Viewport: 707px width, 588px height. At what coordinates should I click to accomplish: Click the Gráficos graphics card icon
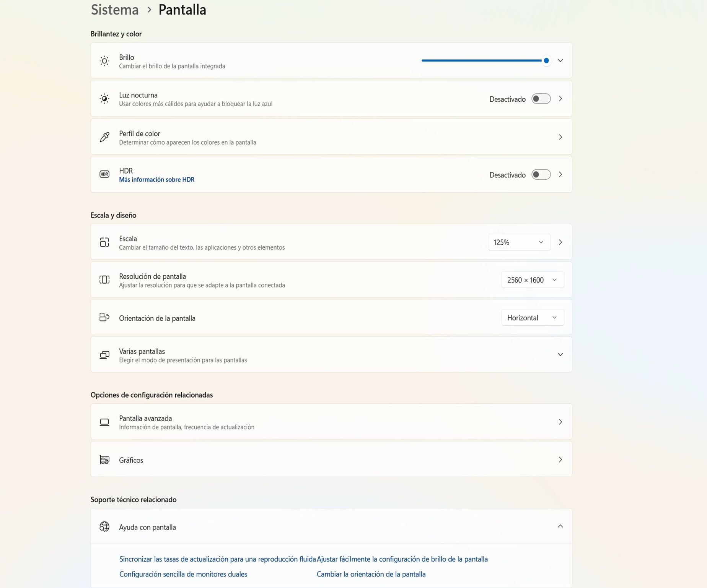pos(104,460)
